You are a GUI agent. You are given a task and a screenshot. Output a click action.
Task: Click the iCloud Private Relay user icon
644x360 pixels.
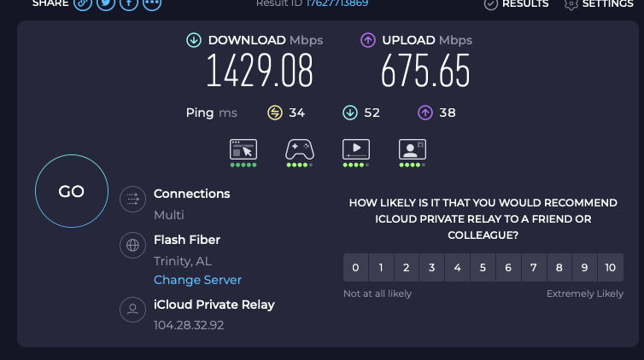132,310
